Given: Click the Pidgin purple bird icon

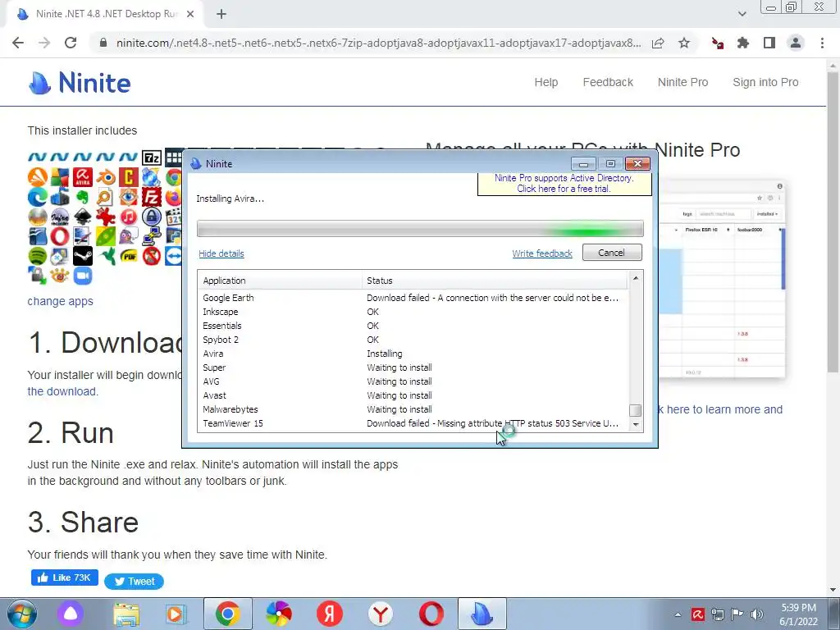Looking at the screenshot, I should coord(129,235).
